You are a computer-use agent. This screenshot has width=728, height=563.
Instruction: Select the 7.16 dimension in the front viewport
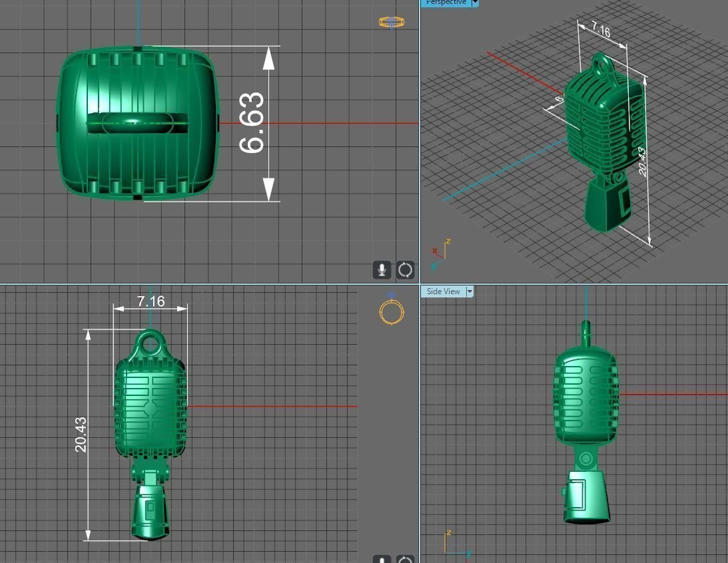click(x=151, y=301)
